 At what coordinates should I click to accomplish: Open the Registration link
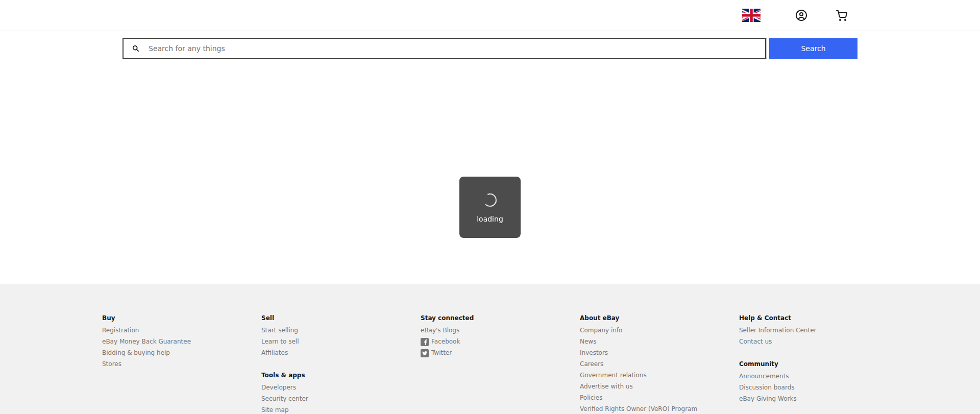click(120, 330)
